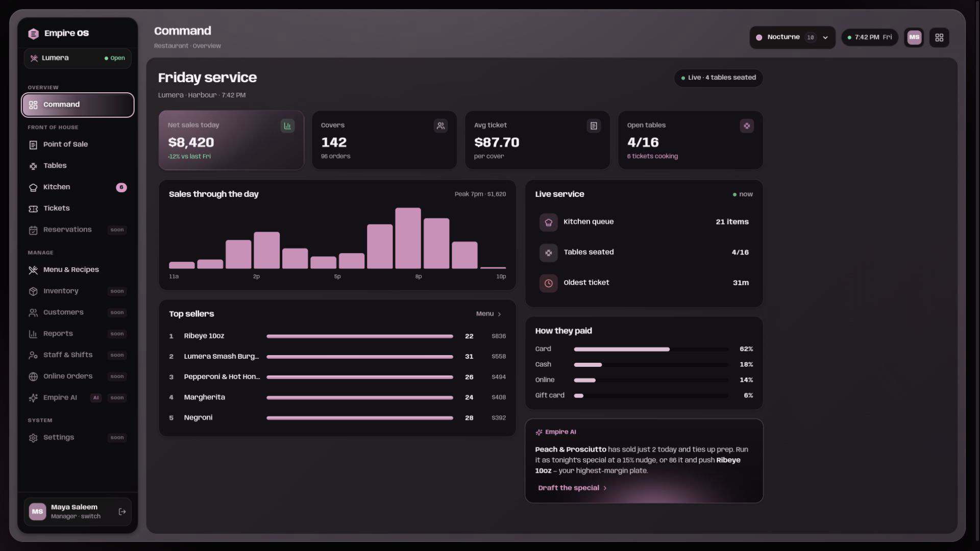Select Ribeye 10oz top seller row
This screenshot has width=980, height=551.
(337, 336)
